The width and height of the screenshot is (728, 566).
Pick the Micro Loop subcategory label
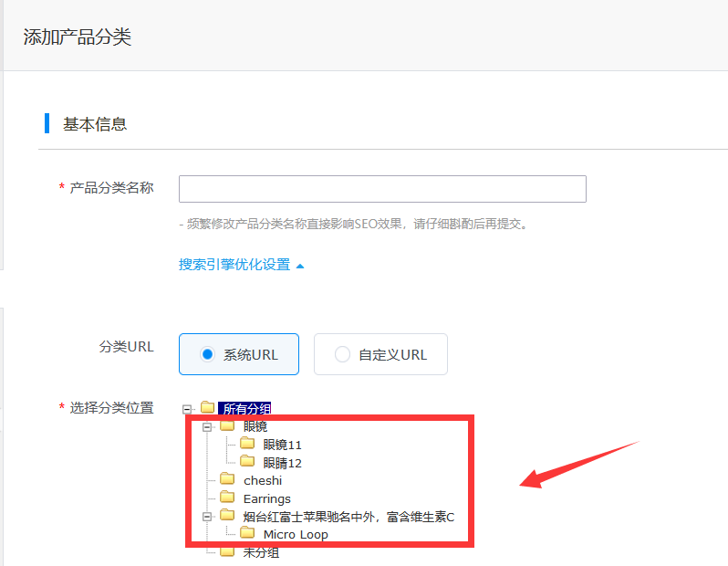point(296,535)
